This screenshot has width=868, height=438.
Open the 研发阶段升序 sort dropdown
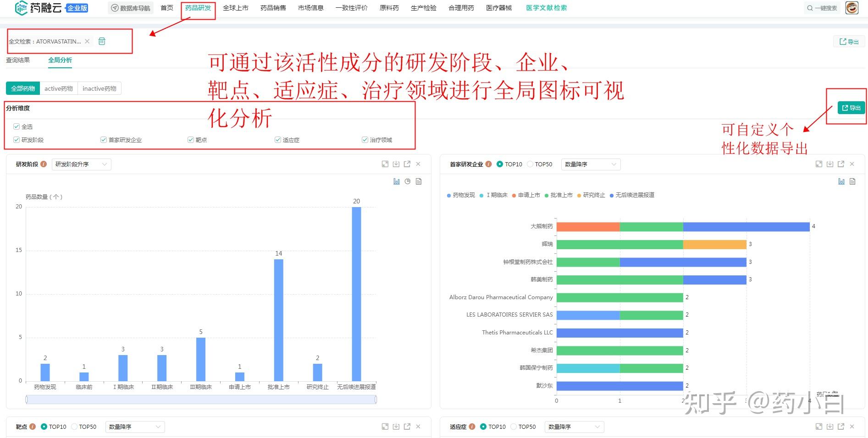pos(81,164)
